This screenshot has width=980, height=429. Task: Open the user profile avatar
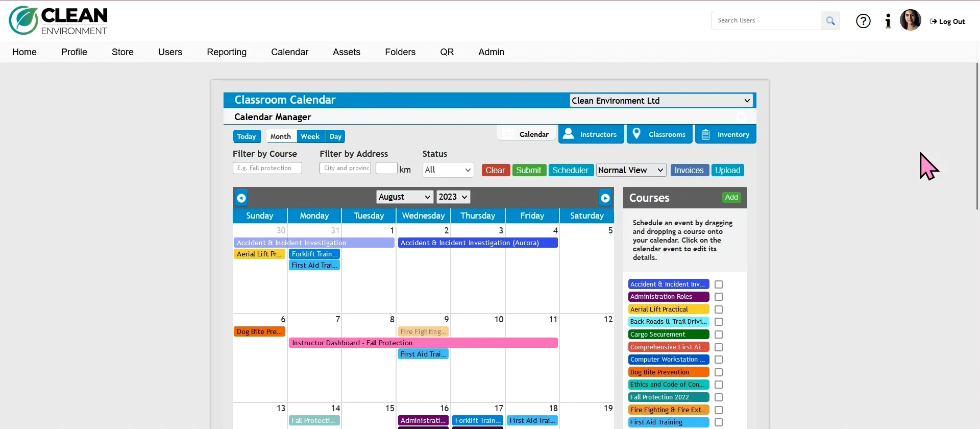[x=910, y=20]
